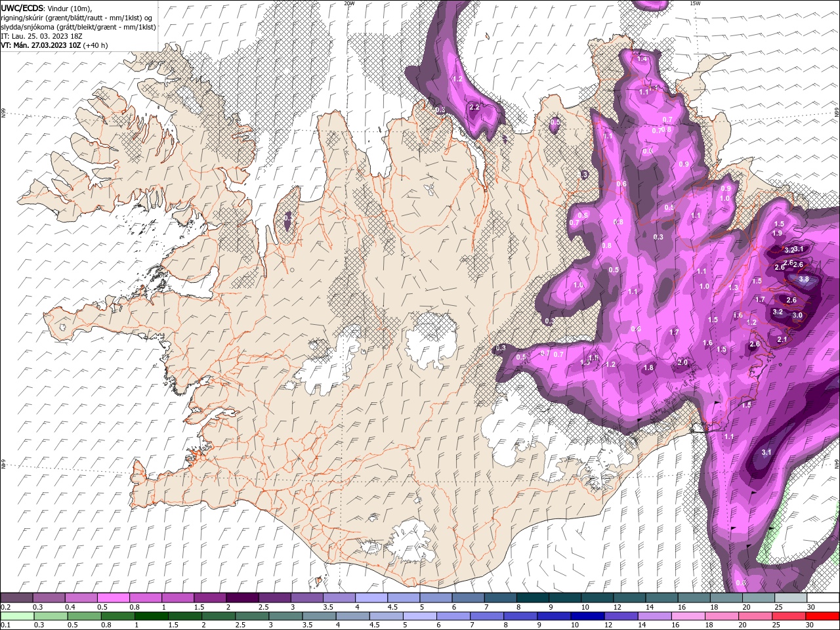
Task: Pick lower scale swatch between 10 and 12
Action: (587, 616)
